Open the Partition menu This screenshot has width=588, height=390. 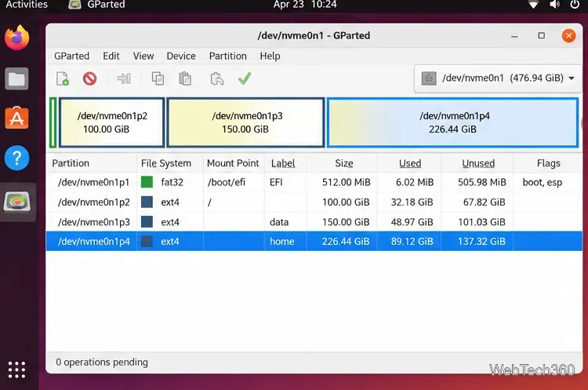tap(227, 56)
